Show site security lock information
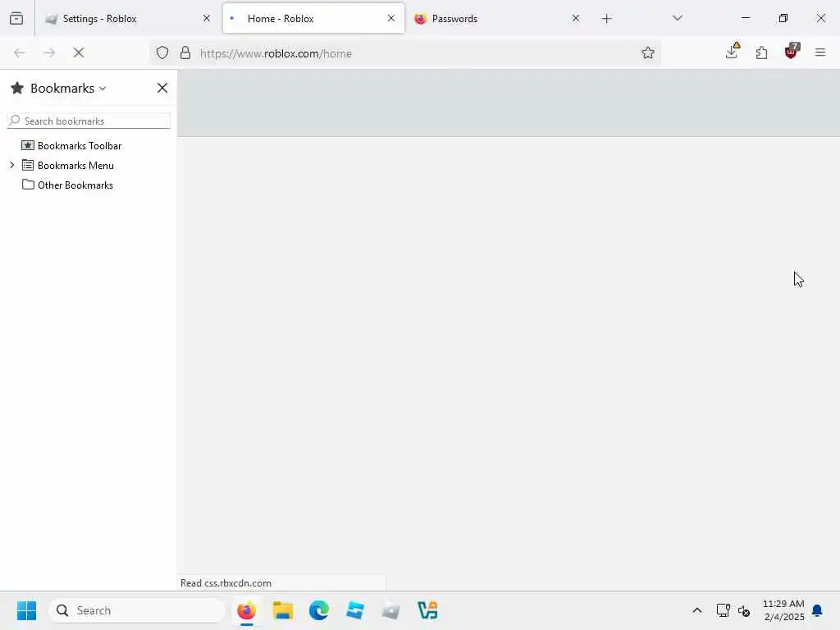This screenshot has width=840, height=630. 185,52
